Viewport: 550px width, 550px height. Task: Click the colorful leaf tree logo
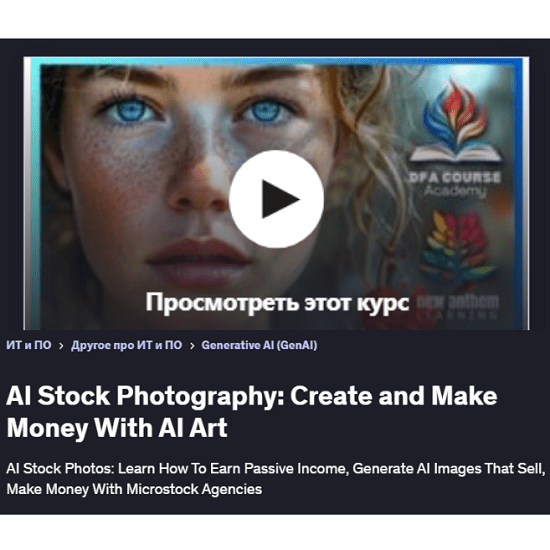(x=456, y=247)
